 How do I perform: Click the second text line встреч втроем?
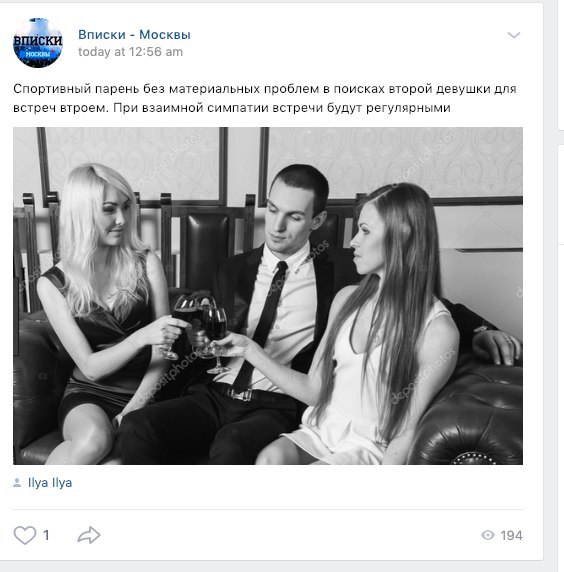pyautogui.click(x=232, y=108)
